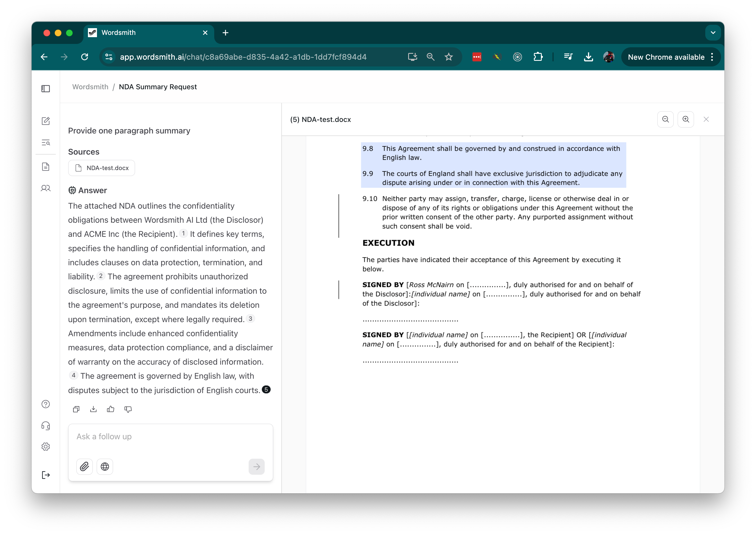
Task: Open the three-dot menu beside New Chrome available
Action: 712,57
